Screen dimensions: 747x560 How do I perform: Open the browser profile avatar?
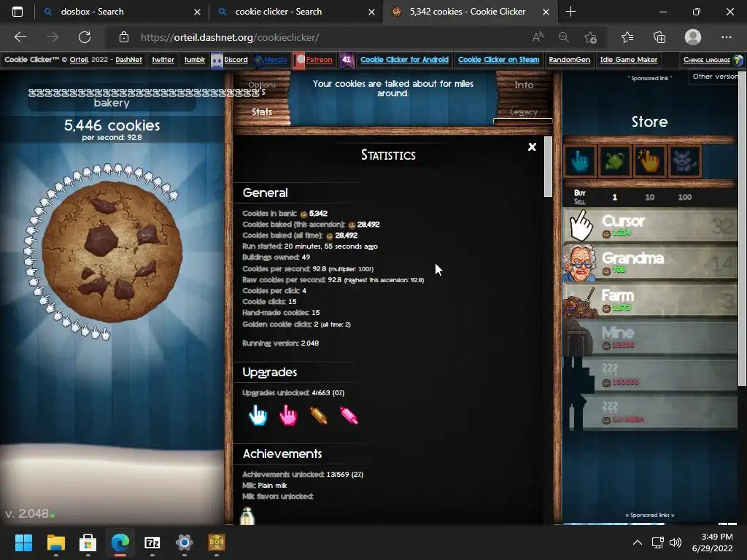693,37
